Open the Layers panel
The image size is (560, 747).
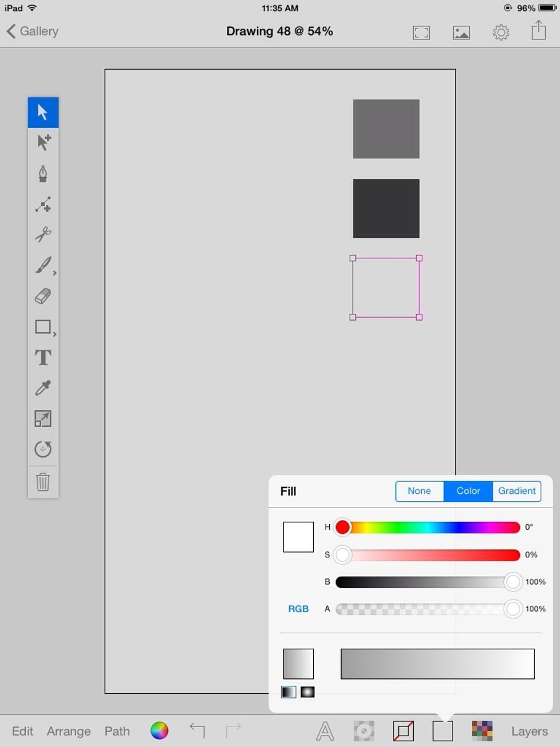coord(529,731)
